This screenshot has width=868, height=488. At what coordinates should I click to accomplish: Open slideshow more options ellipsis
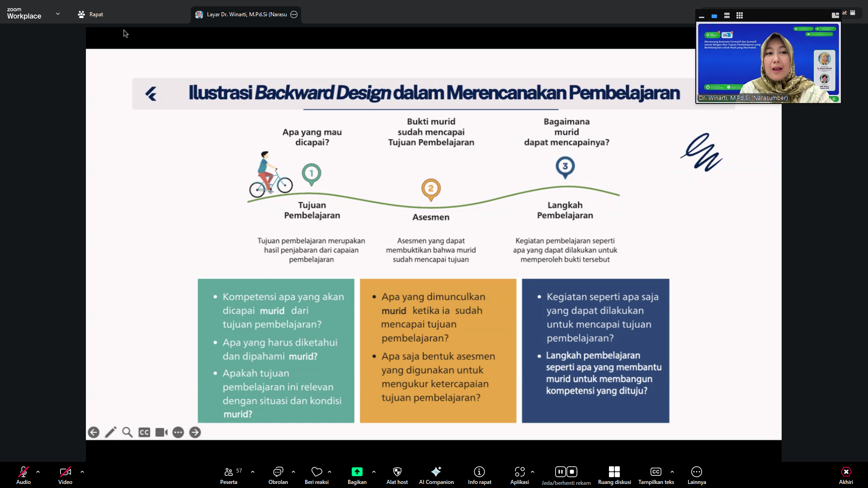pyautogui.click(x=178, y=432)
